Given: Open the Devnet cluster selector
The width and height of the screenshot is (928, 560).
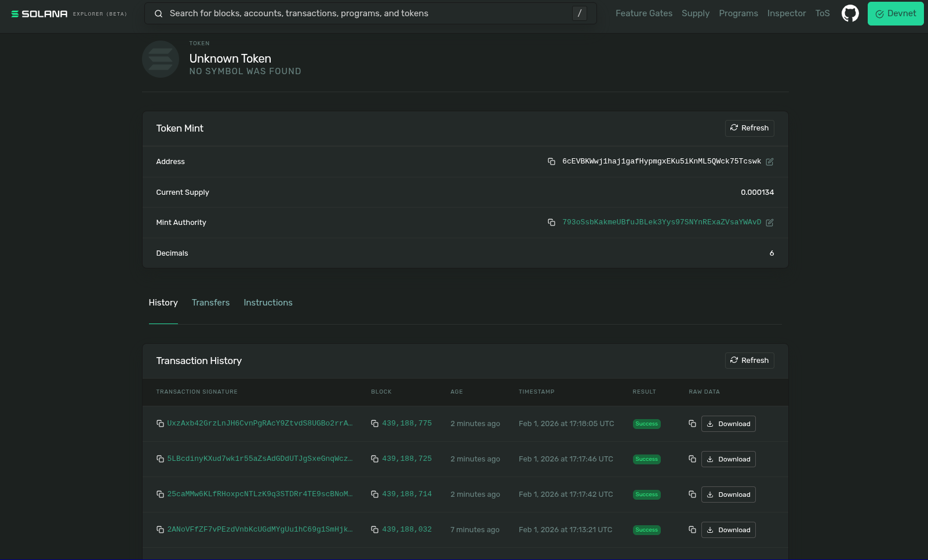Looking at the screenshot, I should coord(895,13).
